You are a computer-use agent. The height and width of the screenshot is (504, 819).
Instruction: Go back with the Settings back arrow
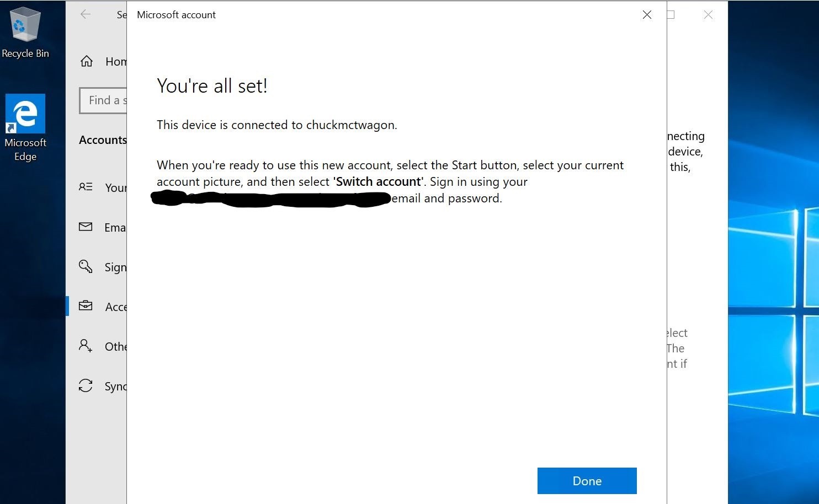coord(86,14)
